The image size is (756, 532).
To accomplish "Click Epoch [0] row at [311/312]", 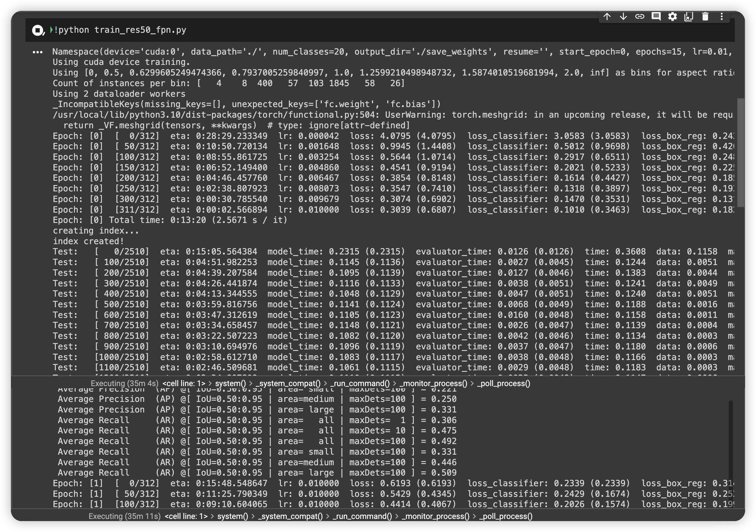I will point(393,209).
